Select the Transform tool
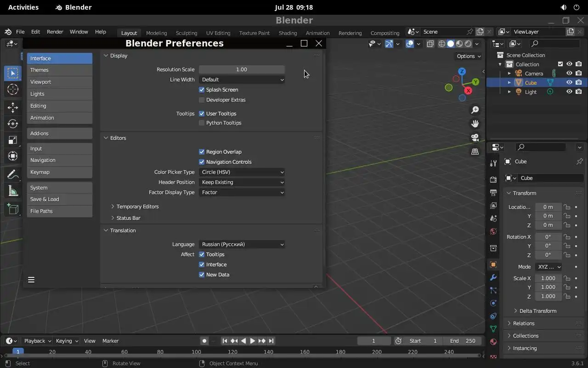The image size is (588, 368). 12,156
